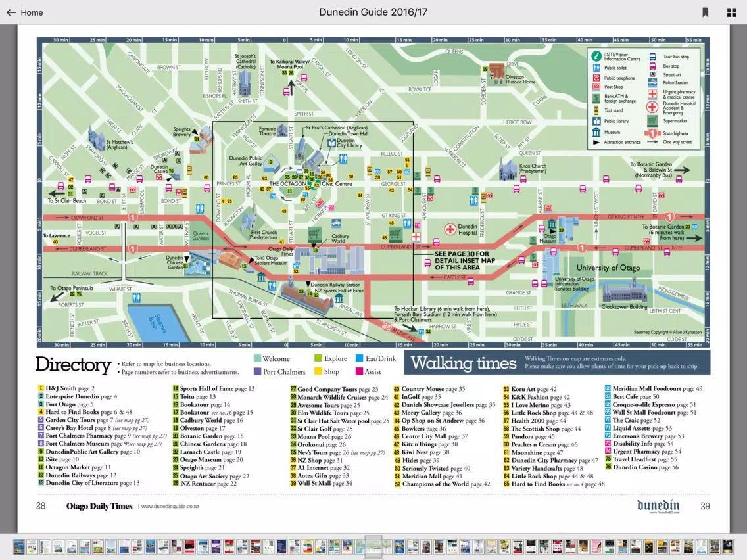The height and width of the screenshot is (560, 747).
Task: Tap the Assist pink colour key
Action: [x=359, y=371]
